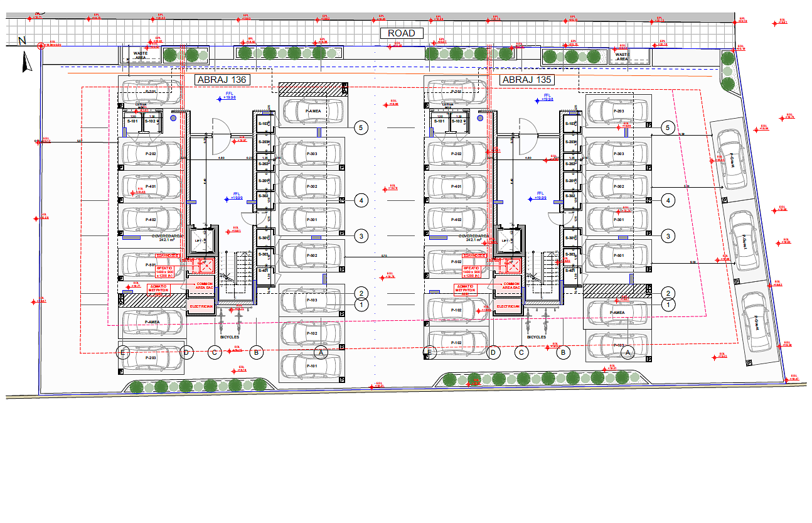The image size is (812, 523).
Task: Select storage S-101 in ABRAJ 136
Action: click(133, 121)
